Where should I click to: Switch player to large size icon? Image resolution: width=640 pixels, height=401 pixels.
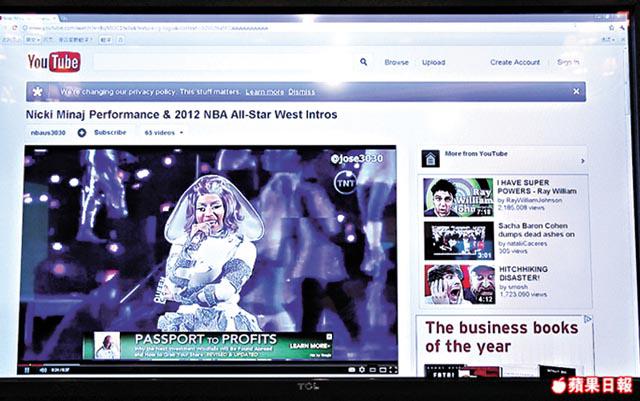tap(383, 370)
